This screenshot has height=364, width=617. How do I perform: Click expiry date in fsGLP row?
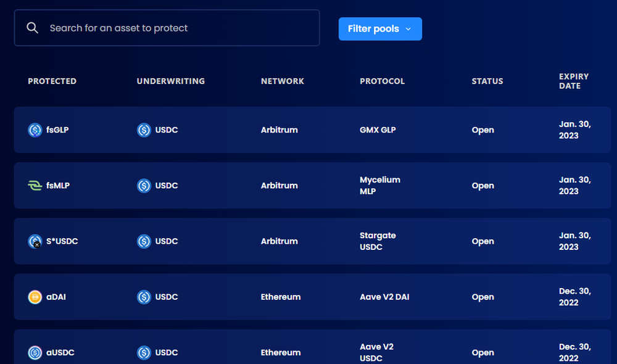(x=575, y=130)
